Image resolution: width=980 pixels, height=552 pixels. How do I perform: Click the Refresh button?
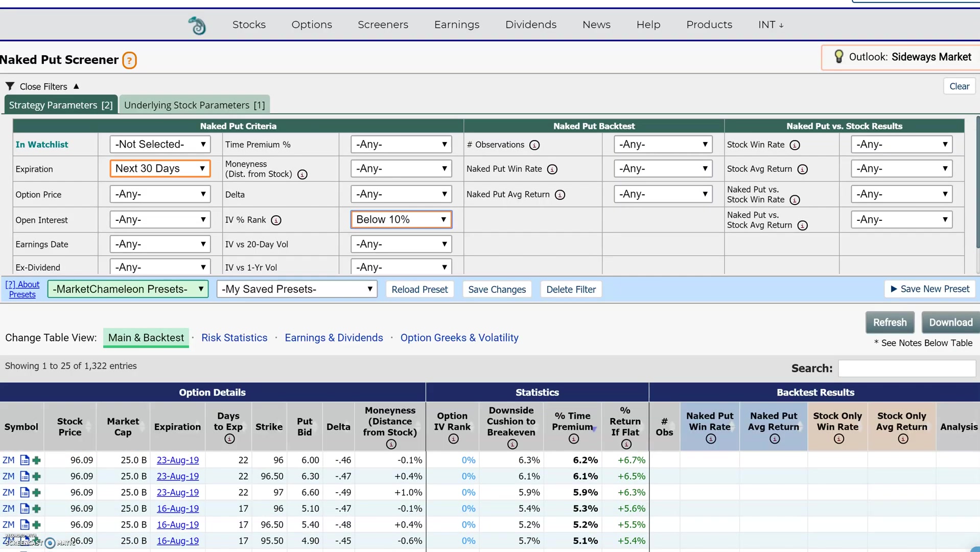click(x=890, y=323)
